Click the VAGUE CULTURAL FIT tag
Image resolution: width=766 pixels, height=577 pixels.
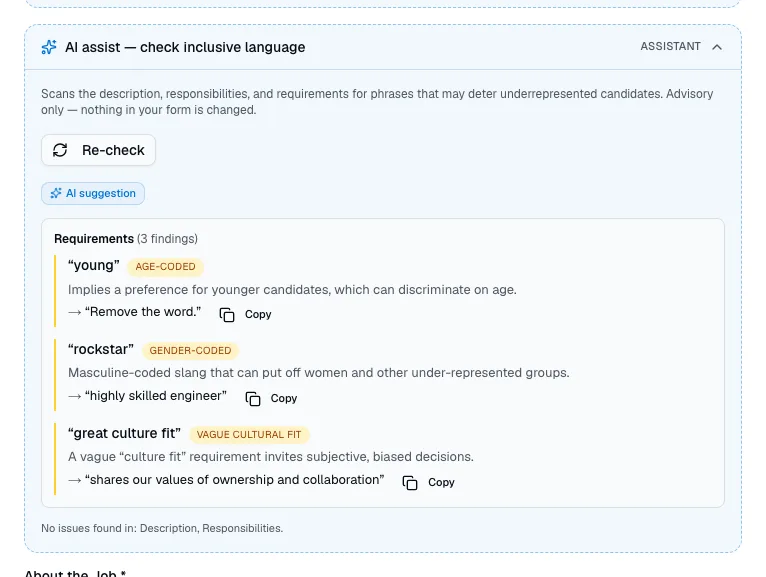(x=249, y=434)
